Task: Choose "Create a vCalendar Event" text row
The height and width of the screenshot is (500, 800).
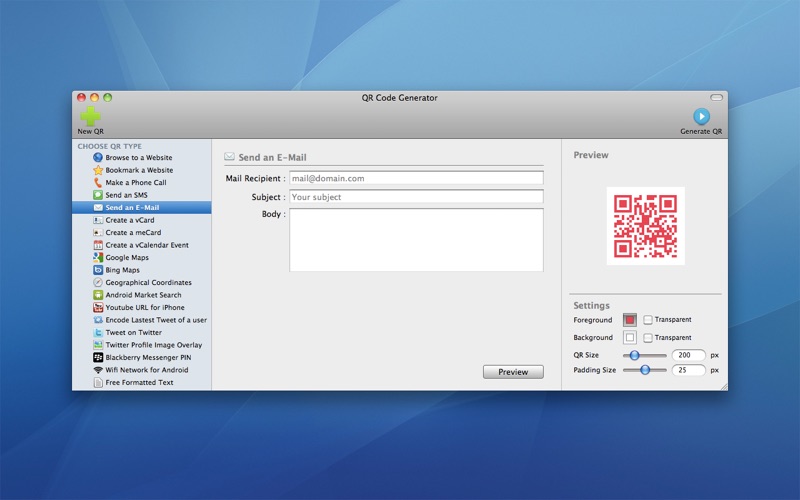Action: (147, 245)
